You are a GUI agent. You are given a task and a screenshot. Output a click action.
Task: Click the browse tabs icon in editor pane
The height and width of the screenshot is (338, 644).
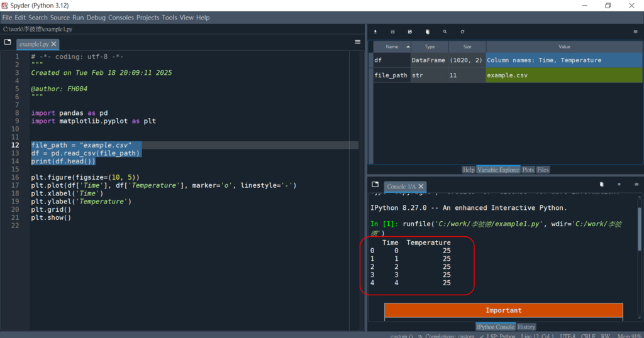coord(8,43)
